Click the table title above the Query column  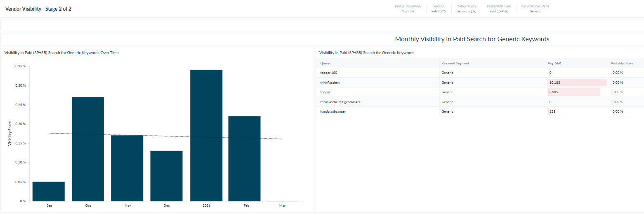click(x=367, y=53)
